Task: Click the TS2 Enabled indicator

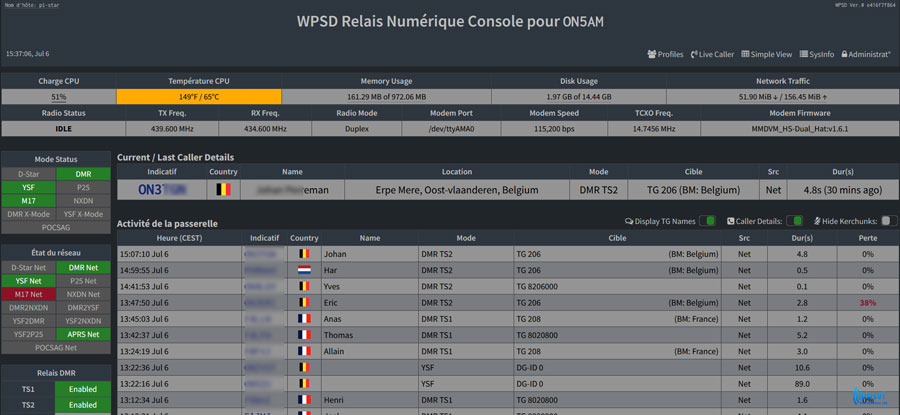Action: click(x=83, y=405)
